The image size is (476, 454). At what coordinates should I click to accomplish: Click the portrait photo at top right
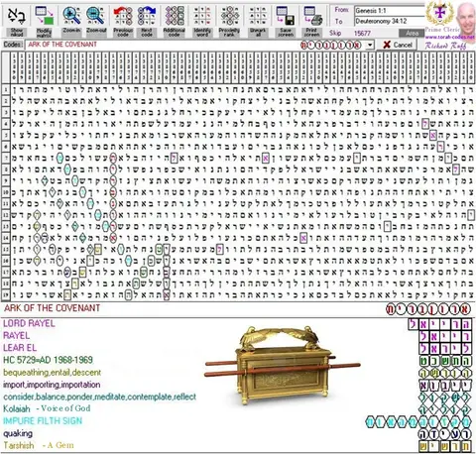466,18
